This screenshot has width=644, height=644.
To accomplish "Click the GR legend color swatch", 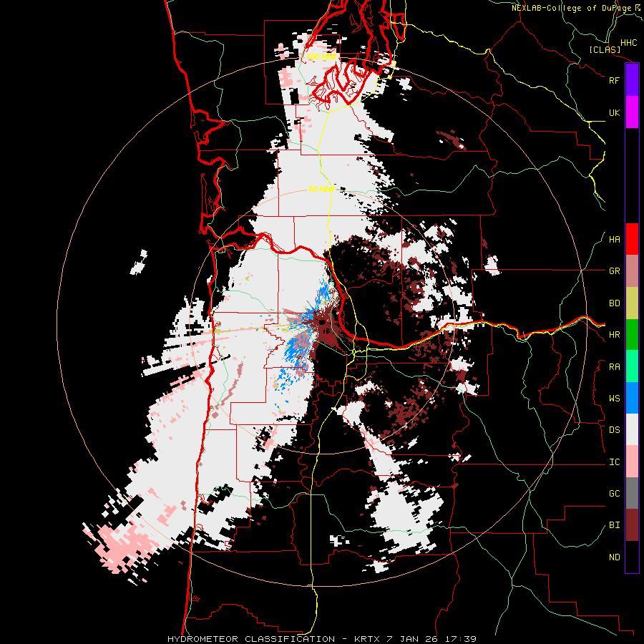I will click(632, 271).
